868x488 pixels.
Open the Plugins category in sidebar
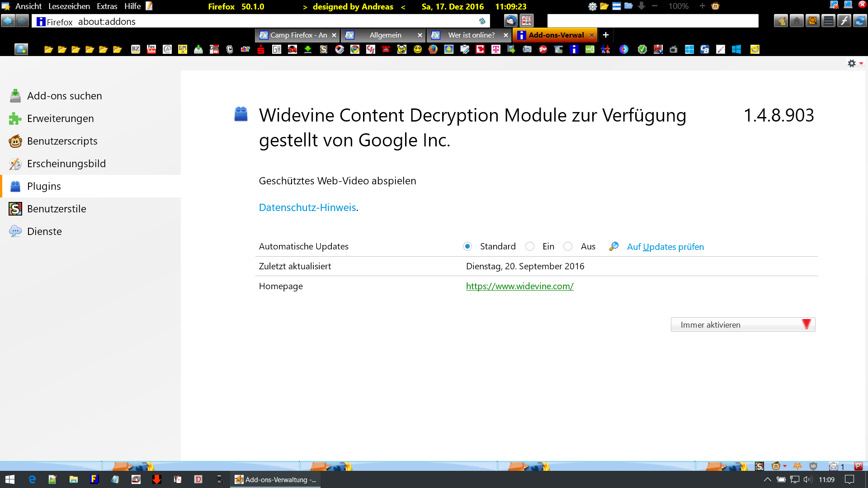44,186
